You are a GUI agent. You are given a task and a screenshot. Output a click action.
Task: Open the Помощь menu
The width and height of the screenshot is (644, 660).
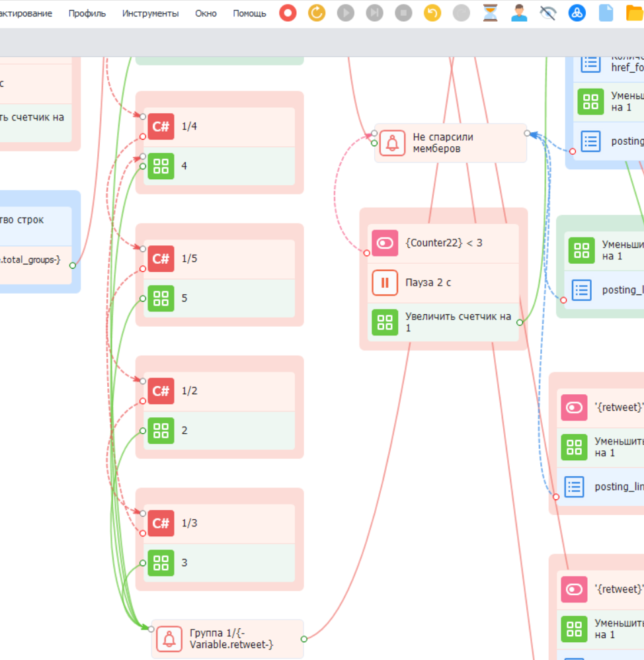tap(249, 13)
